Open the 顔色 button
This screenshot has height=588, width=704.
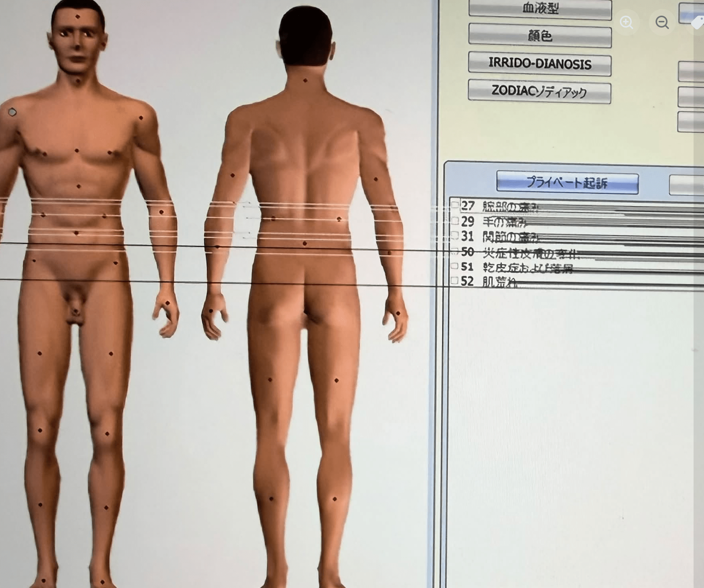coord(540,35)
